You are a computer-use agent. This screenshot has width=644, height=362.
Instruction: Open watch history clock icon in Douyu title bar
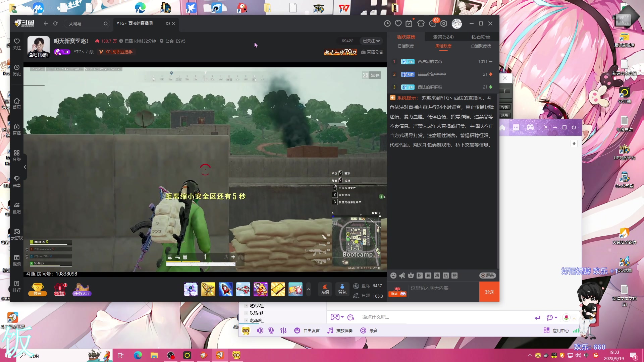[387, 23]
